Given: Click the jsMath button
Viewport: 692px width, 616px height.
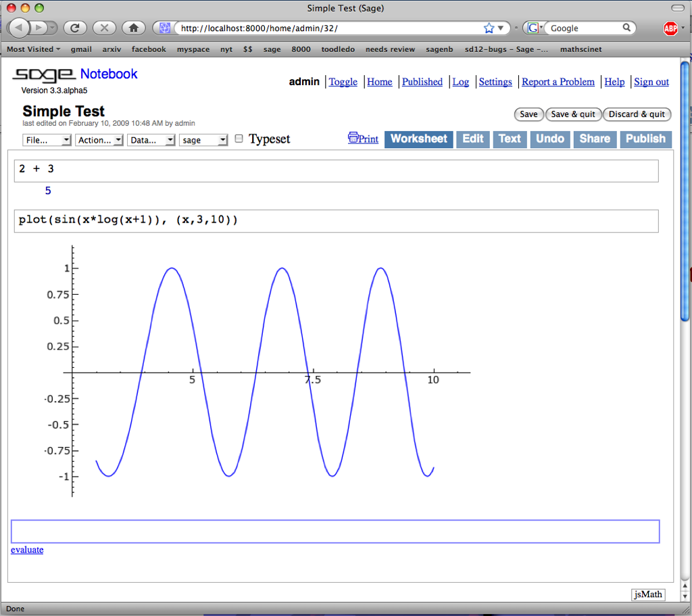Looking at the screenshot, I should point(648,594).
